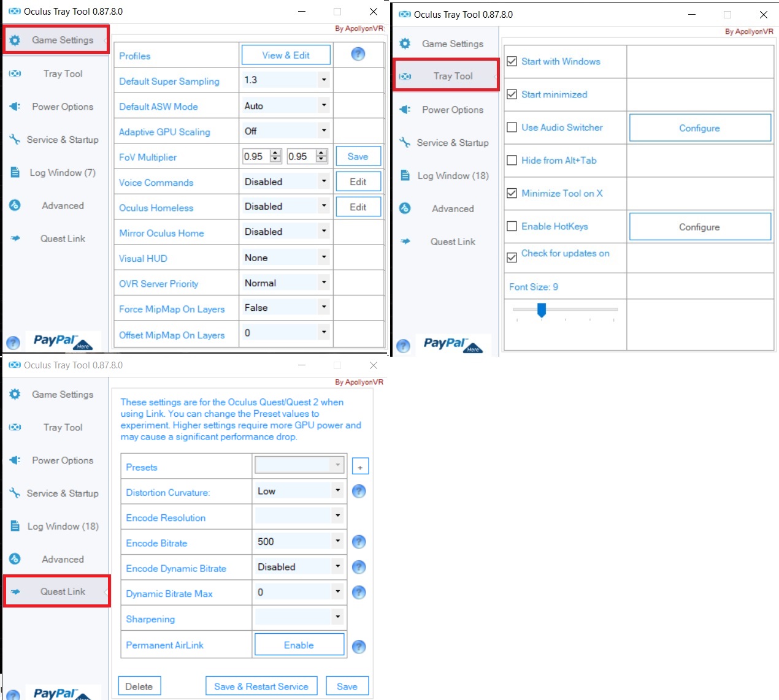
Task: Click the Advanced icon in the top-left window
Action: point(15,205)
